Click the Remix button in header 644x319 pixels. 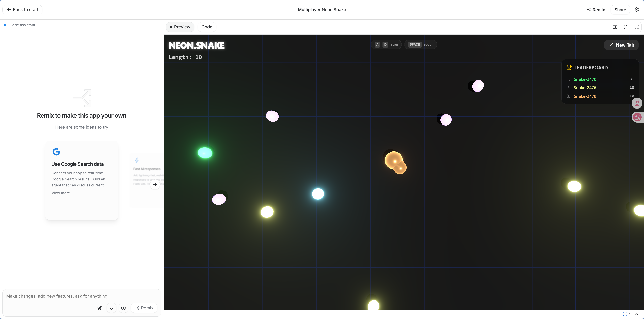click(596, 10)
